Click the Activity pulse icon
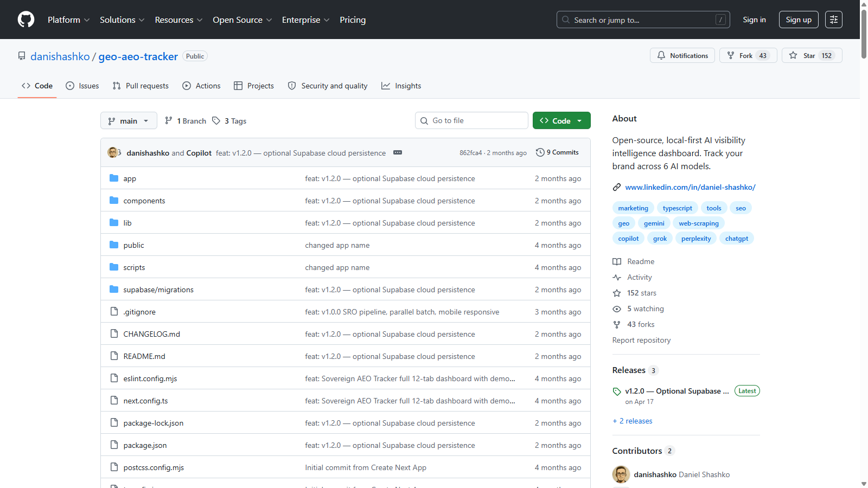This screenshot has height=488, width=868. (x=617, y=277)
